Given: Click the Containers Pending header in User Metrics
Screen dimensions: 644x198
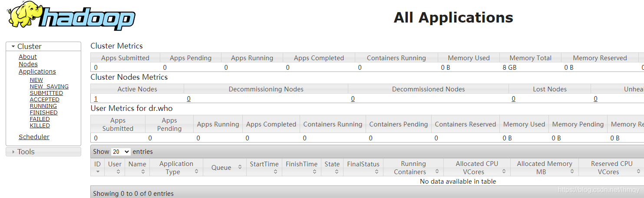Looking at the screenshot, I should [x=398, y=124].
